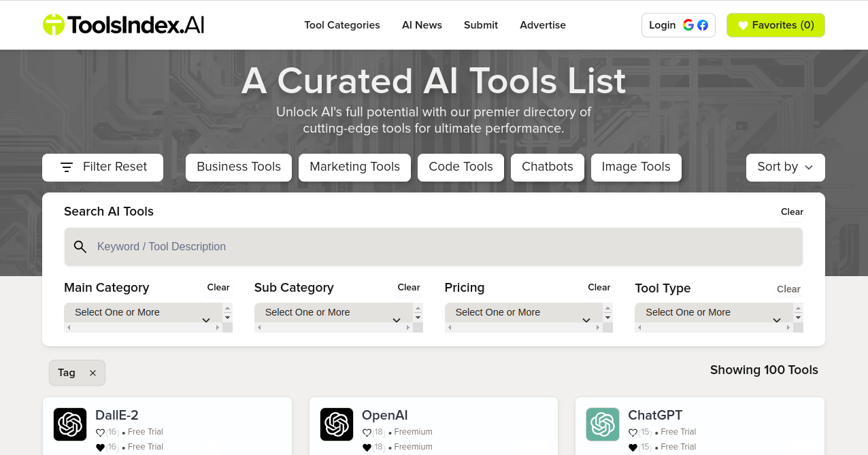868x455 pixels.
Task: Click the Google icon in Login
Action: pos(688,25)
